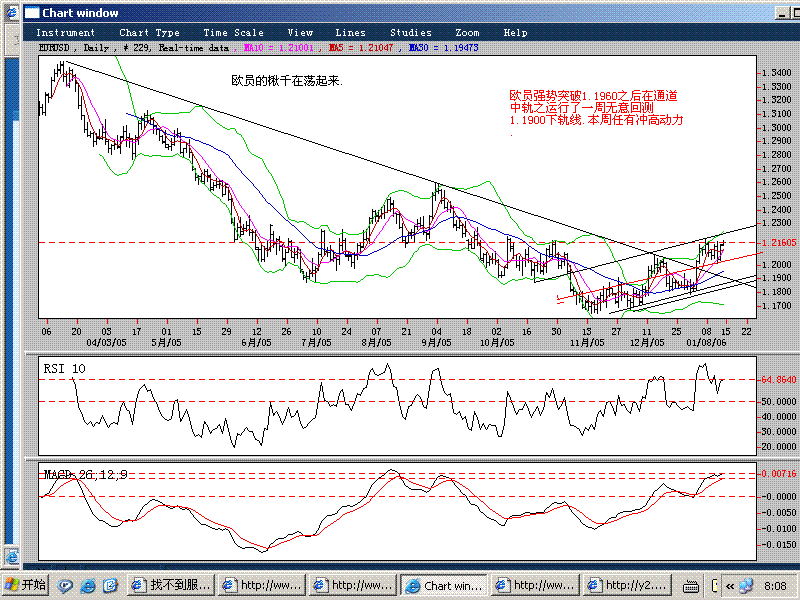
Task: Click the network tray icon
Action: coord(745,585)
